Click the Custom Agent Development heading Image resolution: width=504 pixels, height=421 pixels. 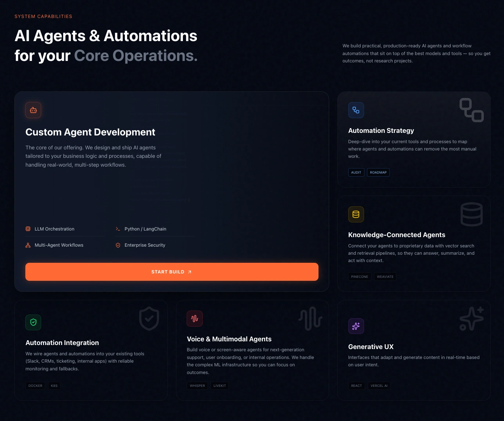90,132
